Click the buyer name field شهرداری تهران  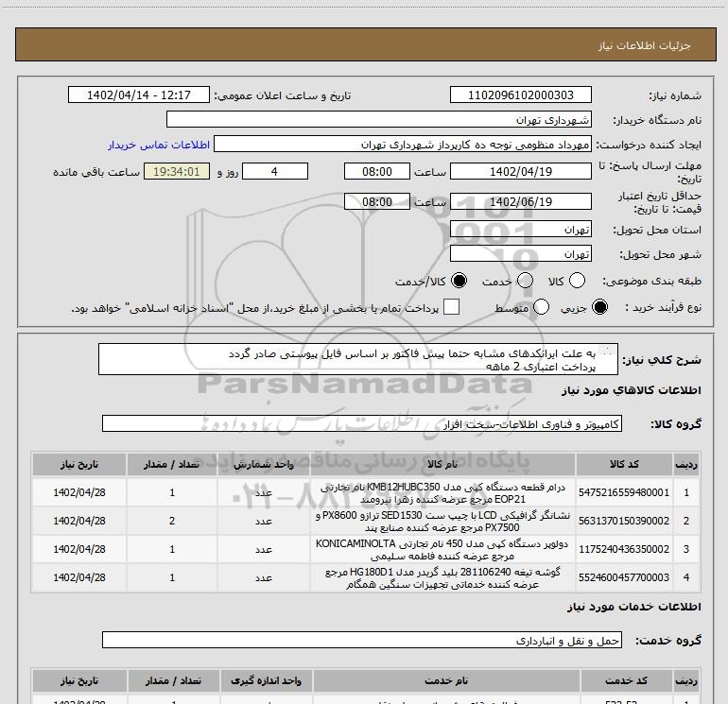(379, 119)
